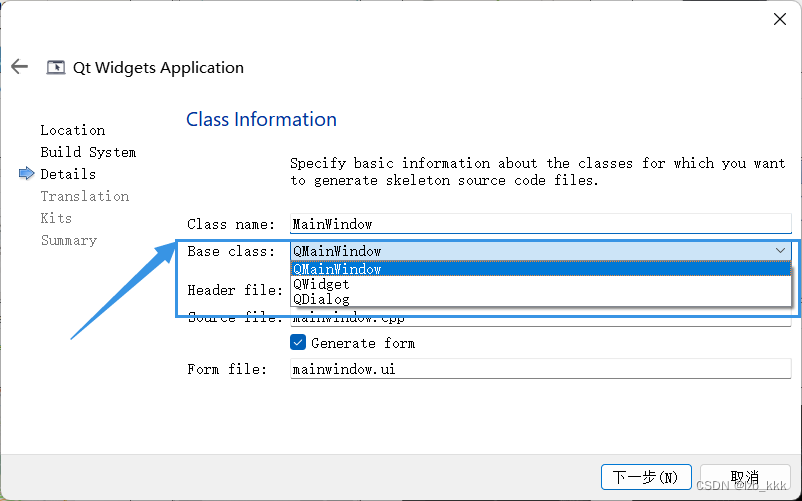Viewport: 802px width, 501px height.
Task: Select the Summary wizard step
Action: coord(69,240)
